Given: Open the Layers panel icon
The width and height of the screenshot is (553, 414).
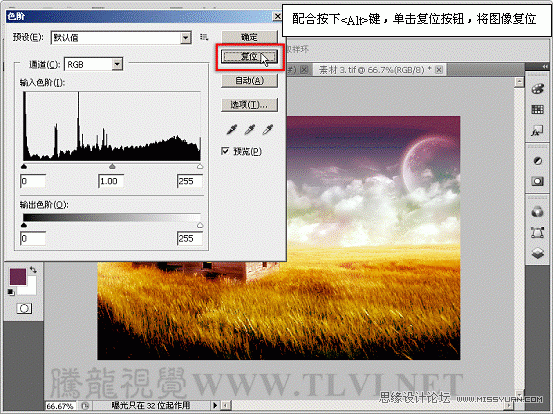Looking at the screenshot, I should click(537, 253).
